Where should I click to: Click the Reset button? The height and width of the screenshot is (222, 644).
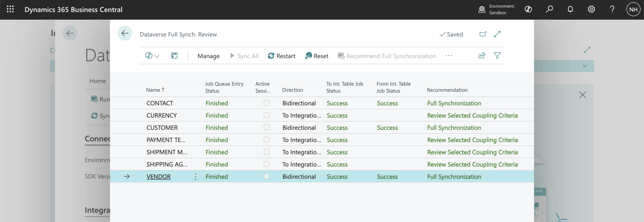coord(317,56)
